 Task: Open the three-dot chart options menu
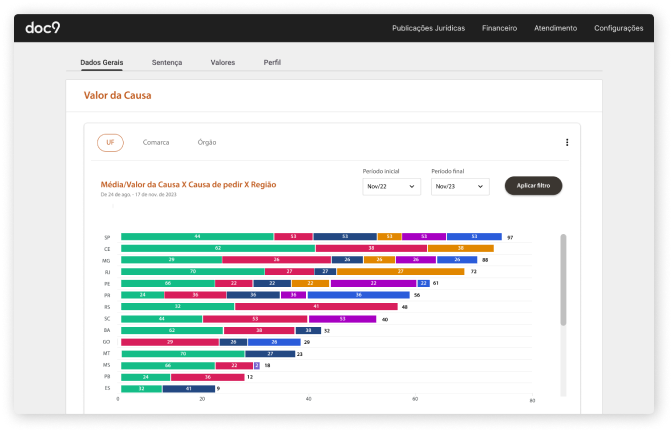(x=567, y=142)
